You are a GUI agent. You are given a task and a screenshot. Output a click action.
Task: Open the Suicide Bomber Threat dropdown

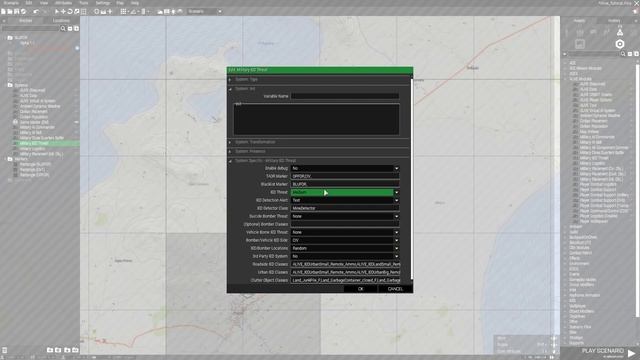pyautogui.click(x=396, y=216)
